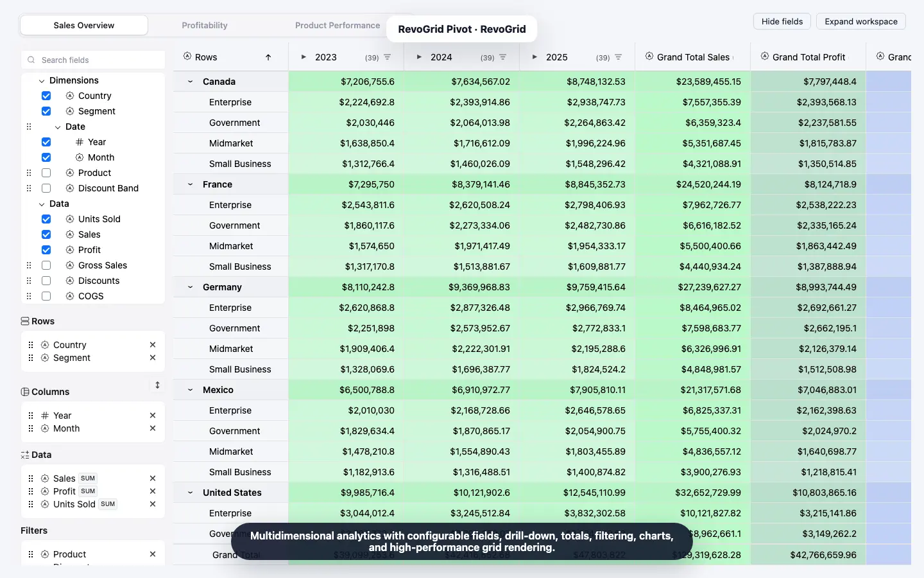Open the SUM aggregation badge for Units Sold
924x578 pixels.
point(108,504)
